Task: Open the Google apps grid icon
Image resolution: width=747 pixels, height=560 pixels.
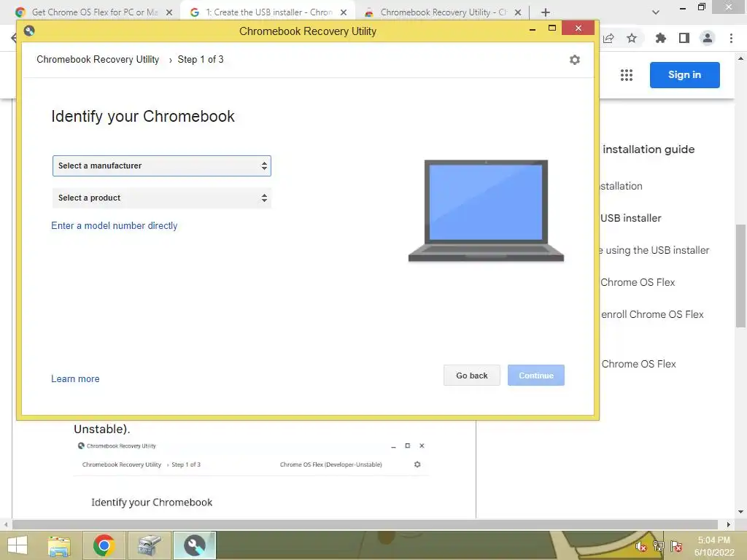Action: (x=627, y=75)
